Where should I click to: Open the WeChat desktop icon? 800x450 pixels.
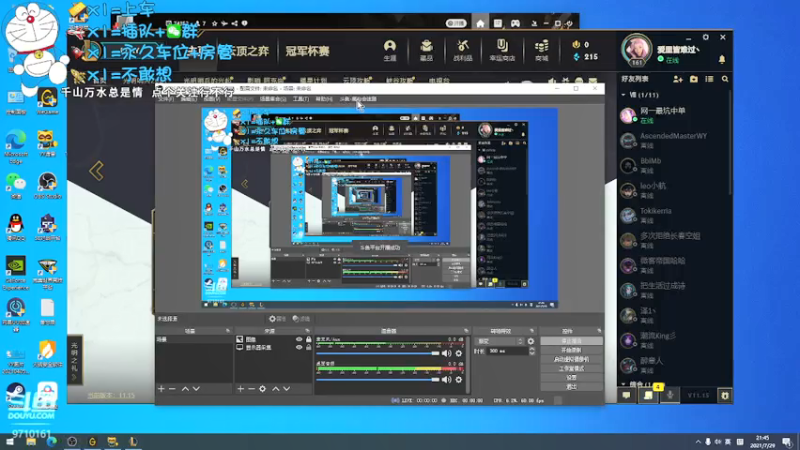(x=16, y=185)
